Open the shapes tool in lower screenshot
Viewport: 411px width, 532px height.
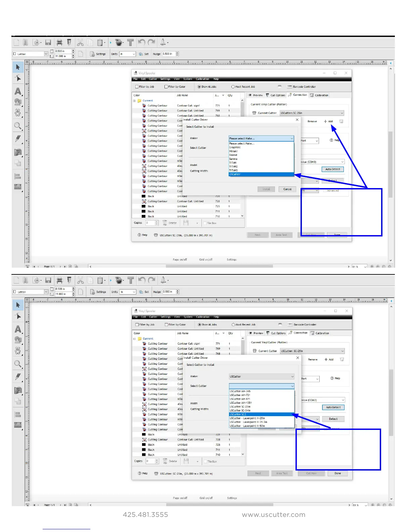18,340
